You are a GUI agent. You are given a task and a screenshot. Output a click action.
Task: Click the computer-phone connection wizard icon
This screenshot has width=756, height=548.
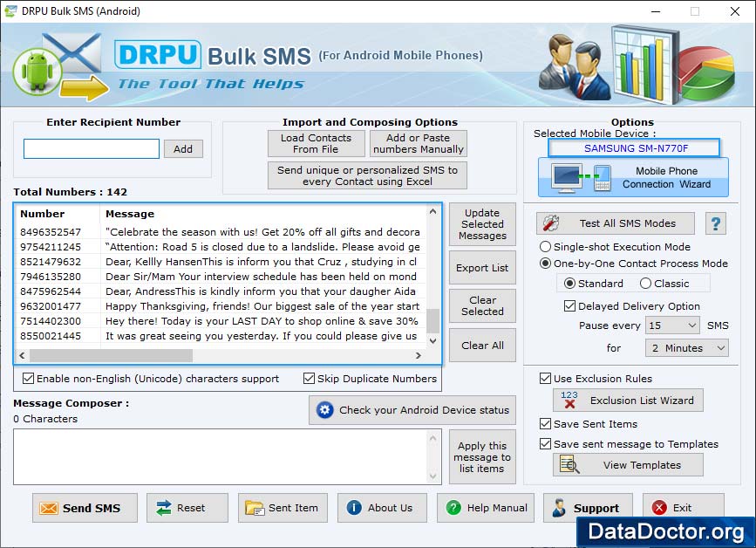[x=582, y=178]
